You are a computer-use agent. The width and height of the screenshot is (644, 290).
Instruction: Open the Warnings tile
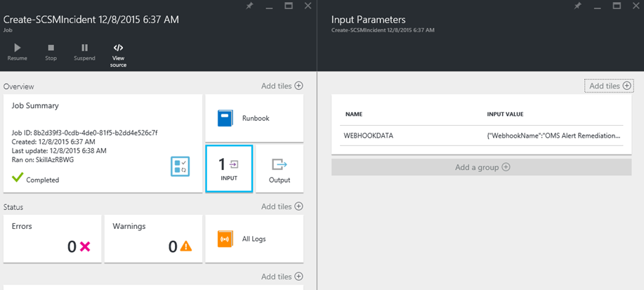[x=152, y=239]
